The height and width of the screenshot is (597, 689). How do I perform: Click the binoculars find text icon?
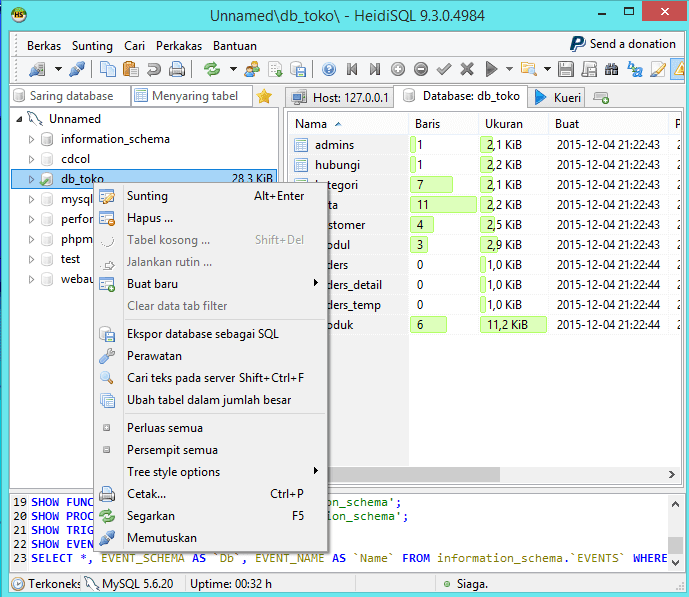612,69
